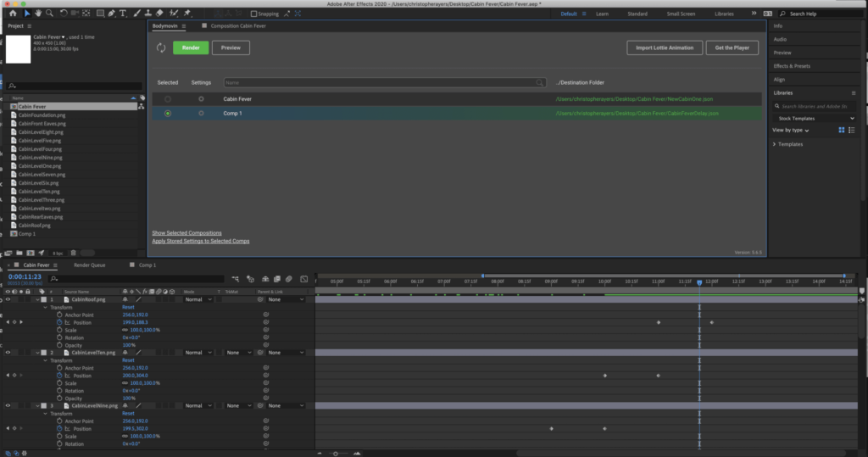Open Mode dropdown for CabinRoof.png layer
The image size is (868, 457).
coord(198,299)
